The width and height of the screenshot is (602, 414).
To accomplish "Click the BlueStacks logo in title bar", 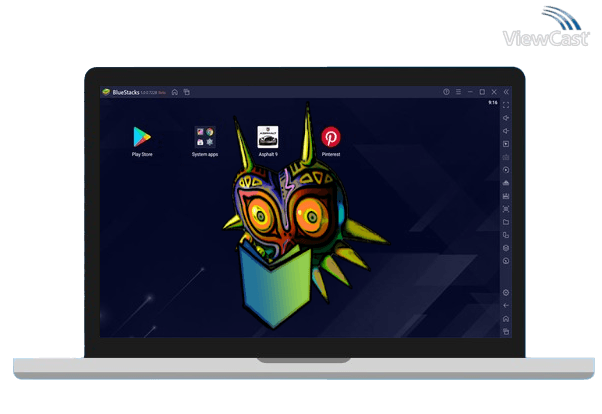I will pyautogui.click(x=106, y=92).
